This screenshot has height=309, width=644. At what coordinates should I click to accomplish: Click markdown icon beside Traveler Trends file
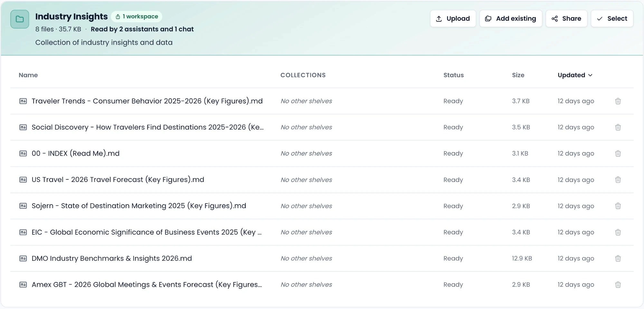23,101
